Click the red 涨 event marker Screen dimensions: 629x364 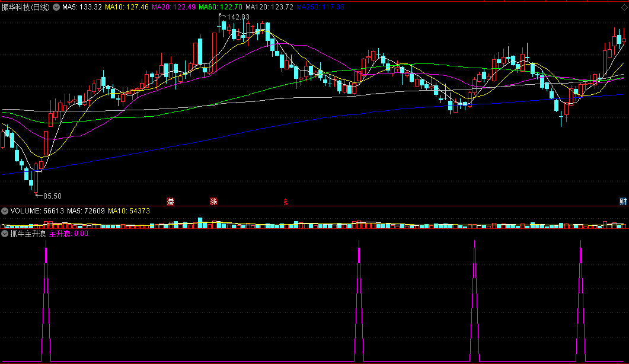[214, 202]
